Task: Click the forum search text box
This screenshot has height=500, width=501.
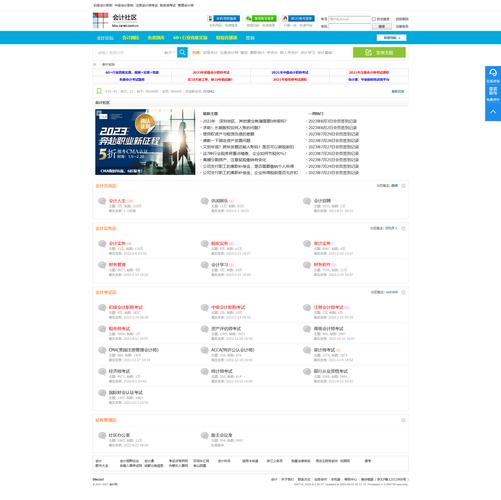Action: coord(129,52)
